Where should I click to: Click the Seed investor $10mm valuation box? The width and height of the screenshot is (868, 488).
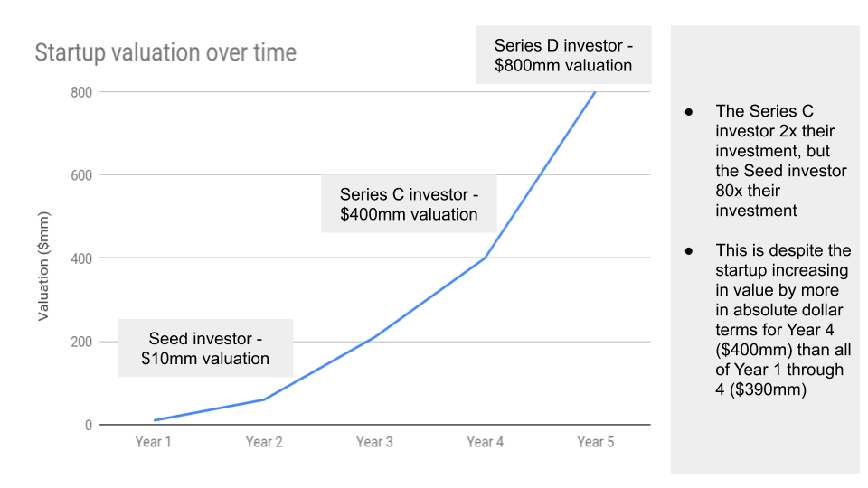pos(205,348)
